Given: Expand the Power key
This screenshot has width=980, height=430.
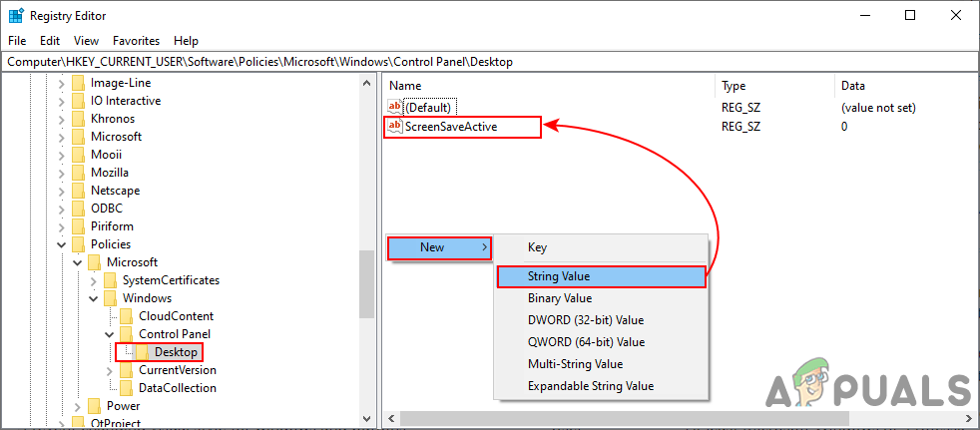Looking at the screenshot, I should pyautogui.click(x=78, y=406).
